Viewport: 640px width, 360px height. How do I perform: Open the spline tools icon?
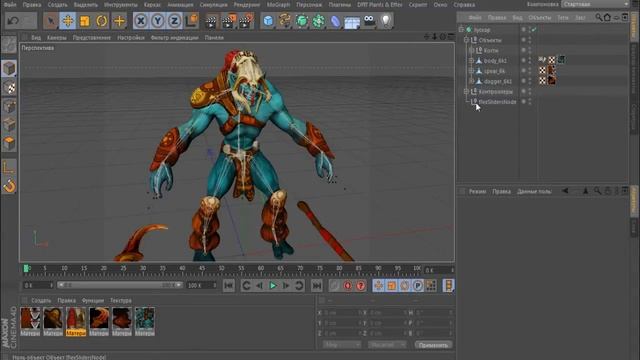click(284, 21)
